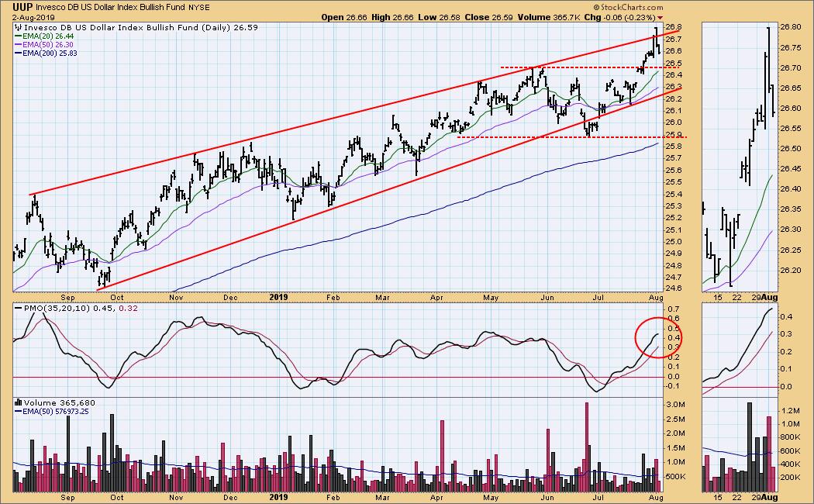Click the 26.80 label on the zoom panel axis
Viewport: 814px width, 504px height.
point(789,27)
